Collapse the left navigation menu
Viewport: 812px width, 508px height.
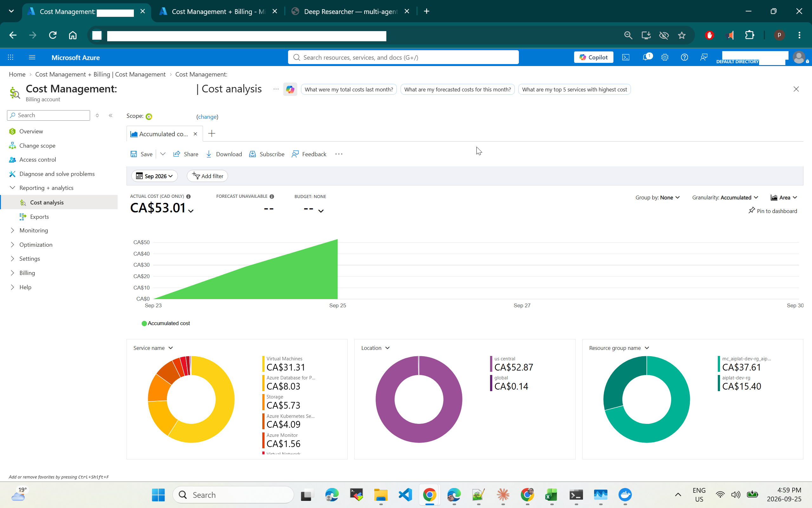click(x=111, y=115)
